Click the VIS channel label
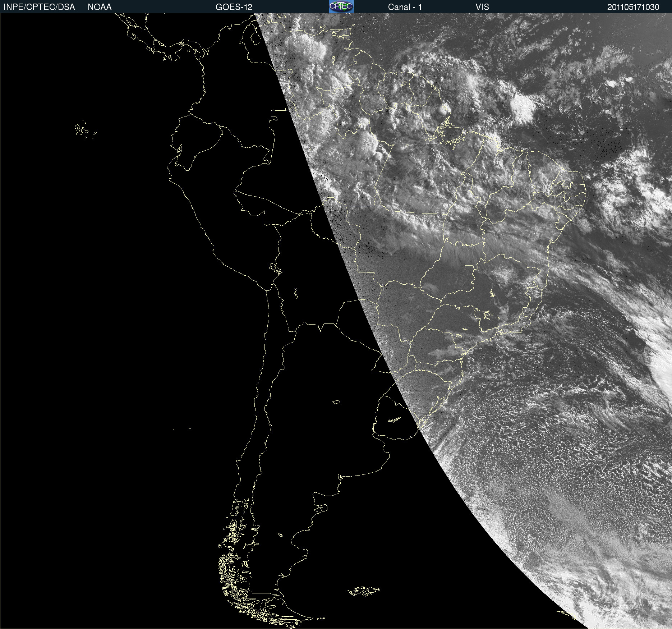Screen dimensions: 672x629 click(x=482, y=7)
